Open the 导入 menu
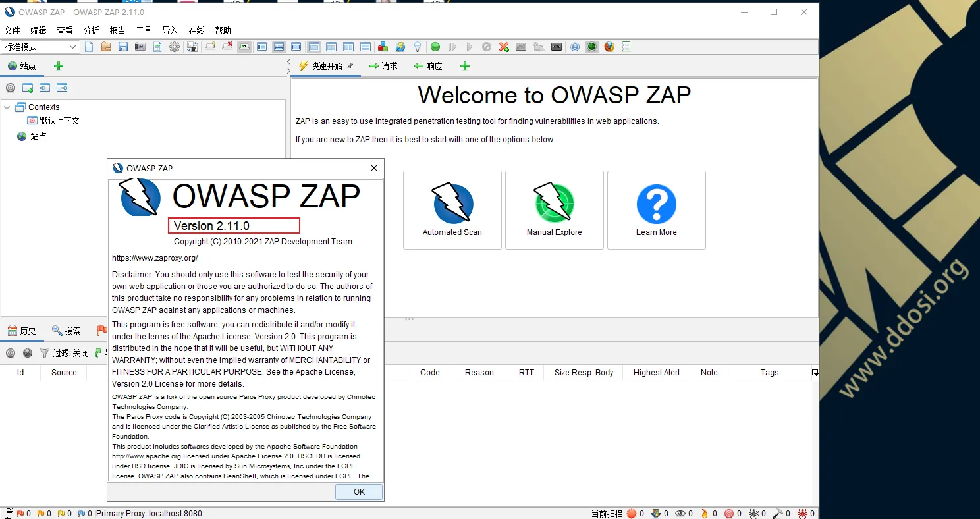 point(171,30)
